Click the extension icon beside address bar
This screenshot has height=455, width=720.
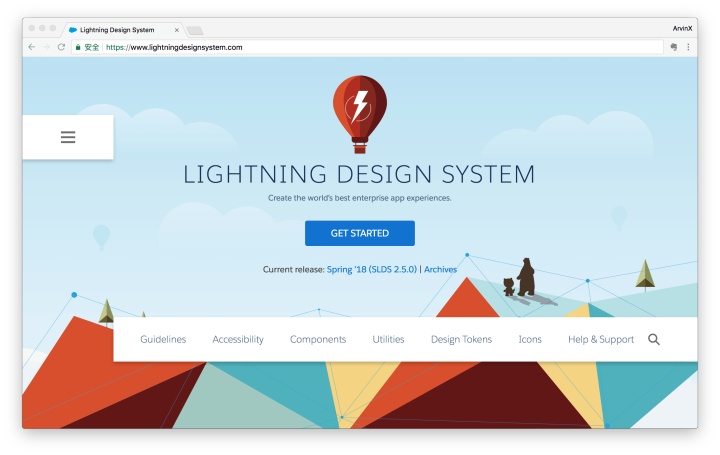674,47
